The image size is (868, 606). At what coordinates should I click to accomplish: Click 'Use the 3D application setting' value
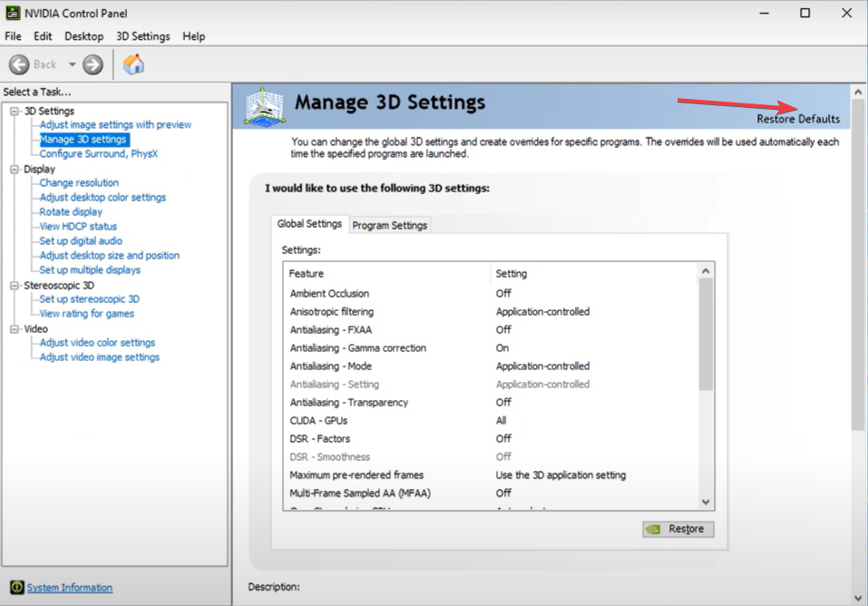point(561,475)
